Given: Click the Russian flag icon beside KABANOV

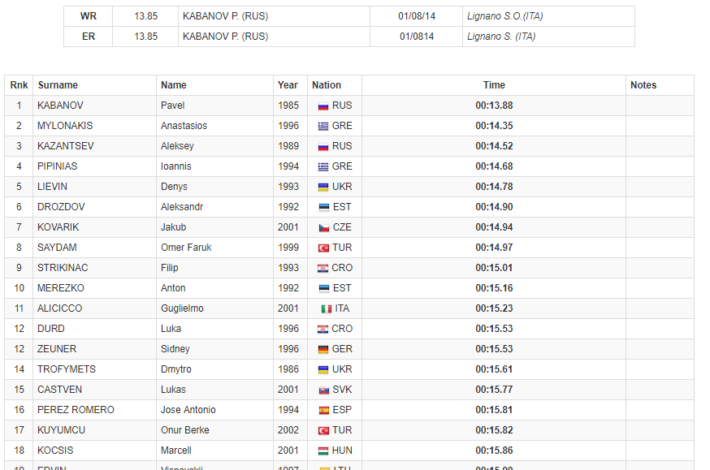Looking at the screenshot, I should pos(323,106).
